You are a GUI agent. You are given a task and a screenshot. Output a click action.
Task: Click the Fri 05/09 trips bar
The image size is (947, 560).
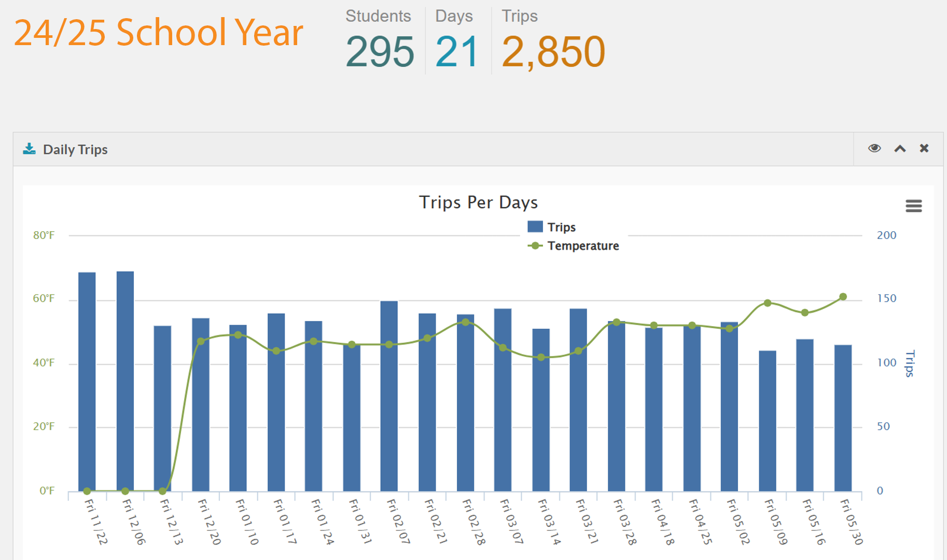[768, 420]
